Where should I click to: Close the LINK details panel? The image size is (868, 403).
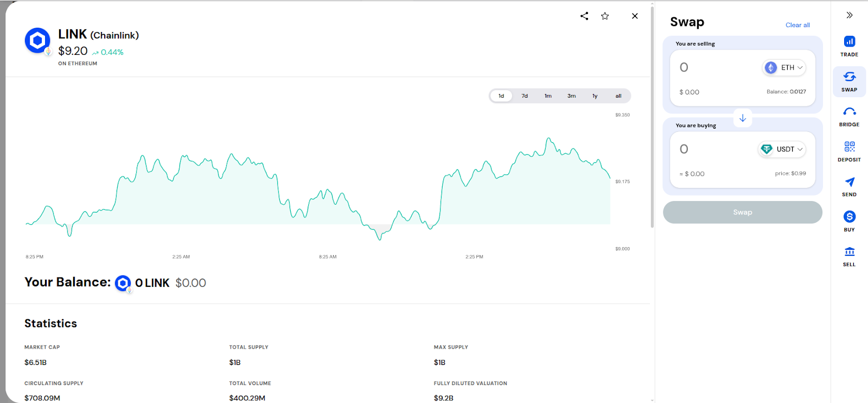pos(635,16)
